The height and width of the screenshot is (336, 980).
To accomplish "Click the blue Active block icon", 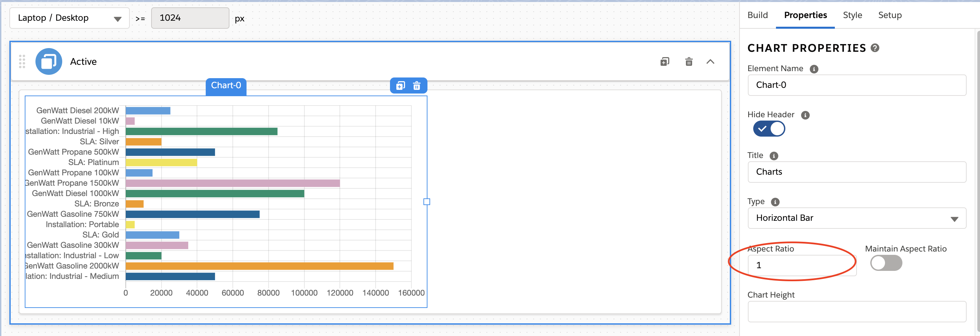I will [x=49, y=61].
